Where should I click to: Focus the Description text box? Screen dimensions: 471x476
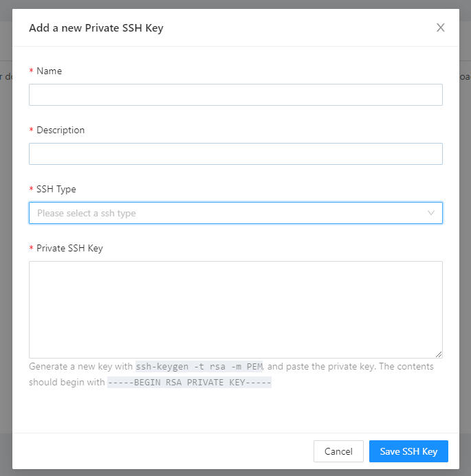(x=235, y=154)
